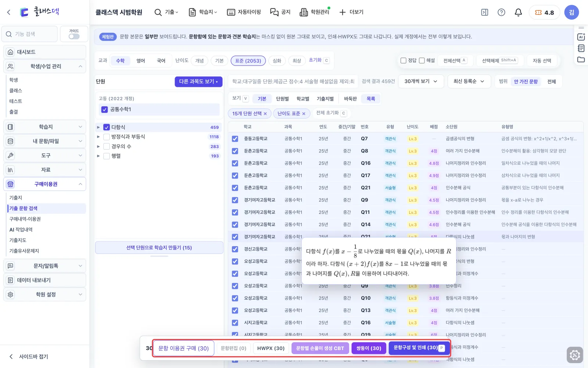Screen dimensions: 588x368
Task: Open the folder icon on right edge
Action: [581, 60]
